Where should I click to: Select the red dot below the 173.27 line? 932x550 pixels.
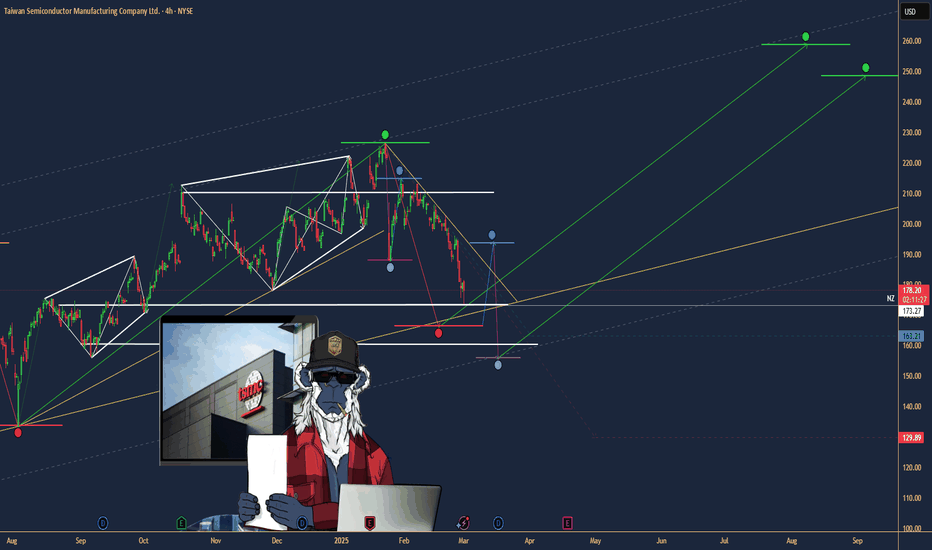click(x=439, y=334)
